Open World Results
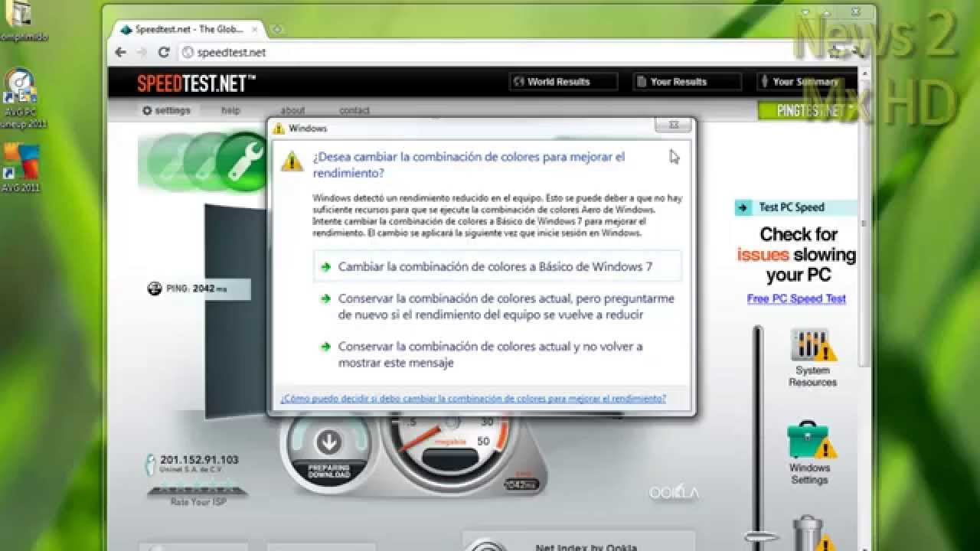 click(563, 81)
